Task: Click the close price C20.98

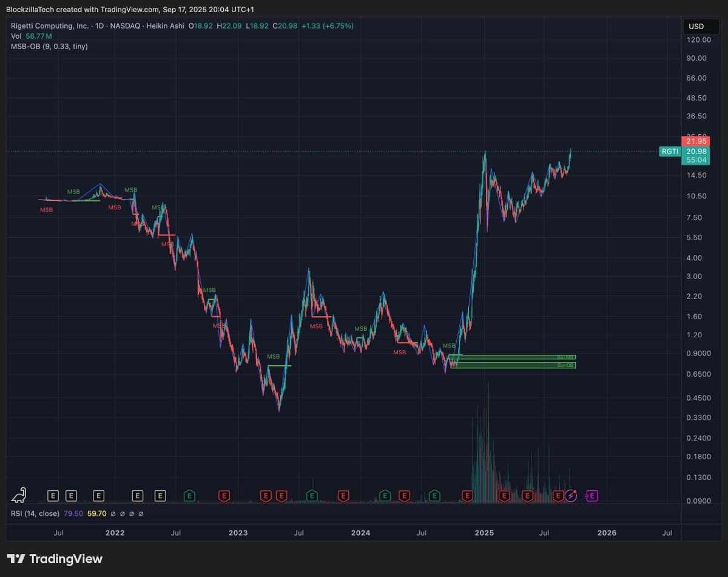Action: pyautogui.click(x=285, y=26)
